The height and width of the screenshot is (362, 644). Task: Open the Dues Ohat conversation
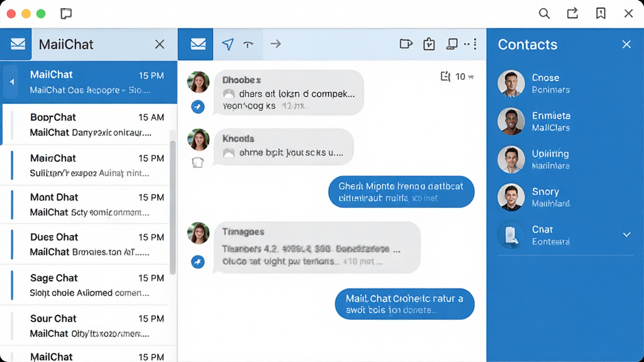pos(85,244)
